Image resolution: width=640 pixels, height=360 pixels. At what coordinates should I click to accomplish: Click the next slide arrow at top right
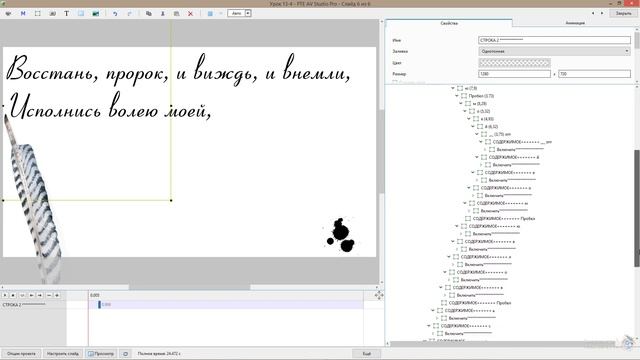[x=602, y=13]
